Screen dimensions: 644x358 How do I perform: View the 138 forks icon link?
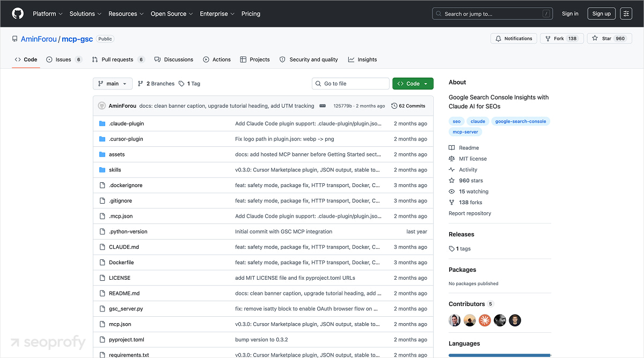pos(452,203)
